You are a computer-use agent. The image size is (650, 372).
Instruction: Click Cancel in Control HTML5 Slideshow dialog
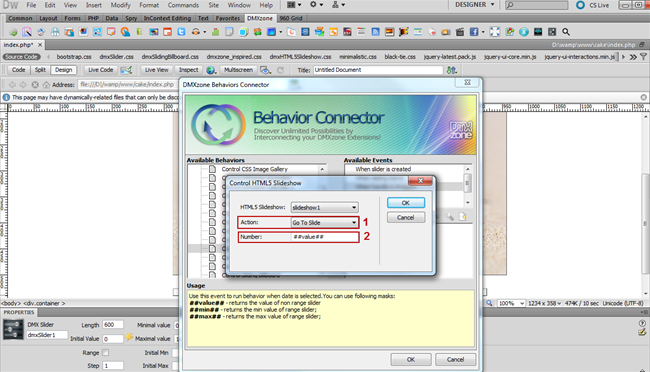[x=406, y=217]
